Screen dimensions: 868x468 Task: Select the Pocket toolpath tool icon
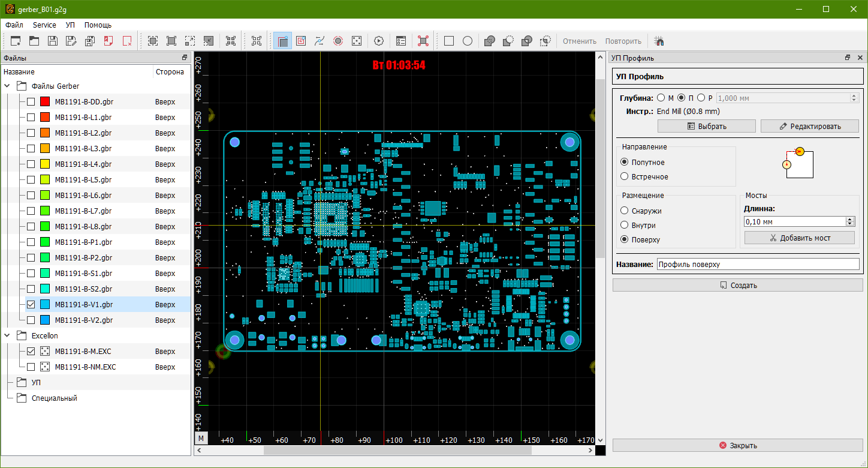[x=301, y=41]
